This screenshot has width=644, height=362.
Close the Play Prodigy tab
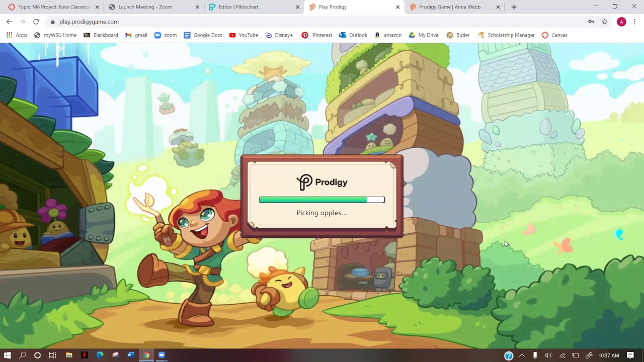[x=397, y=7]
